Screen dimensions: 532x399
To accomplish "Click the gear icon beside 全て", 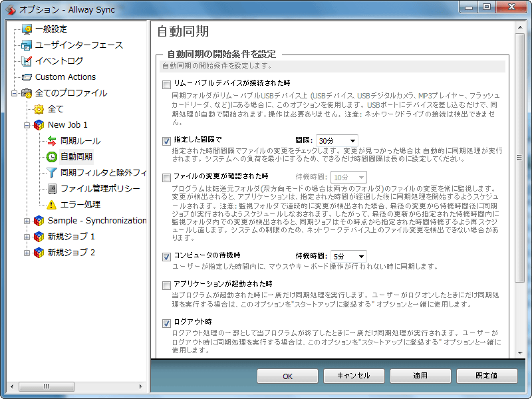I will tap(39, 109).
